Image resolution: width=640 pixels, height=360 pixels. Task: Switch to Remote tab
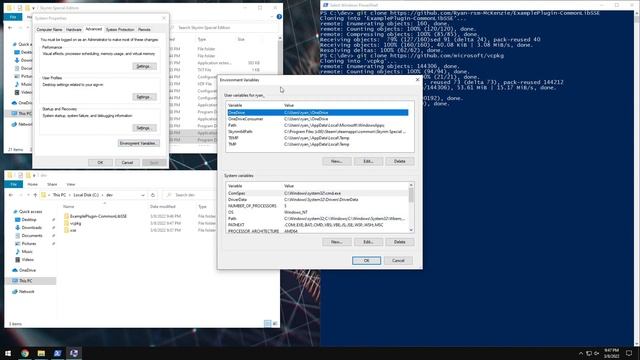click(x=144, y=29)
